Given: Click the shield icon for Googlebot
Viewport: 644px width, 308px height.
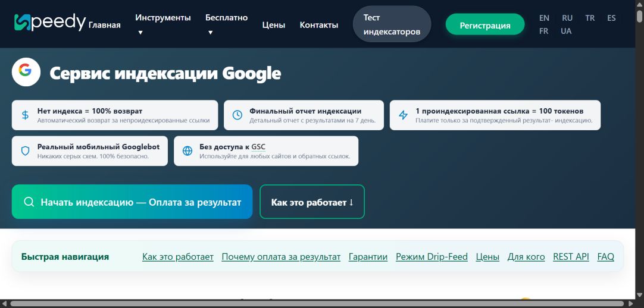Looking at the screenshot, I should pyautogui.click(x=25, y=151).
